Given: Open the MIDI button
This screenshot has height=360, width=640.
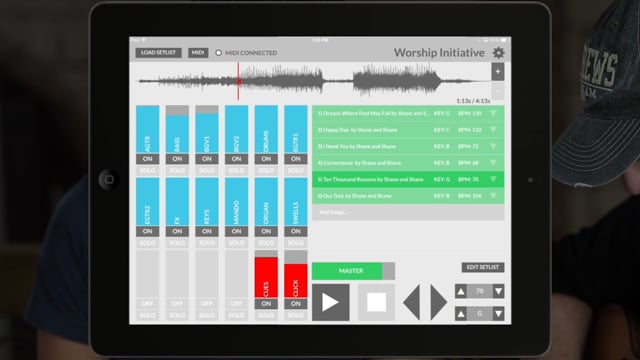Looking at the screenshot, I should click(198, 53).
